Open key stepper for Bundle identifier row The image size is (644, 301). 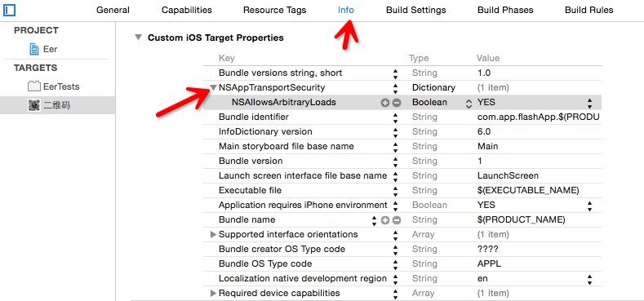click(395, 117)
